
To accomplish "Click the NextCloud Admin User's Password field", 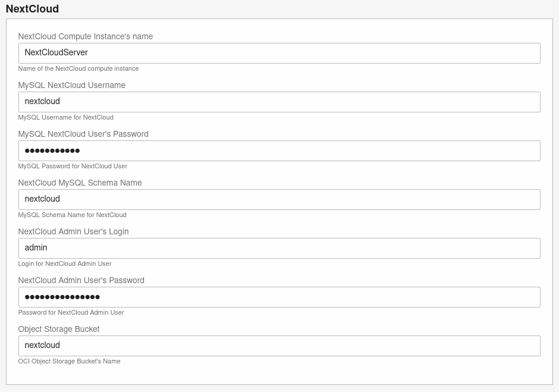I will (x=279, y=297).
